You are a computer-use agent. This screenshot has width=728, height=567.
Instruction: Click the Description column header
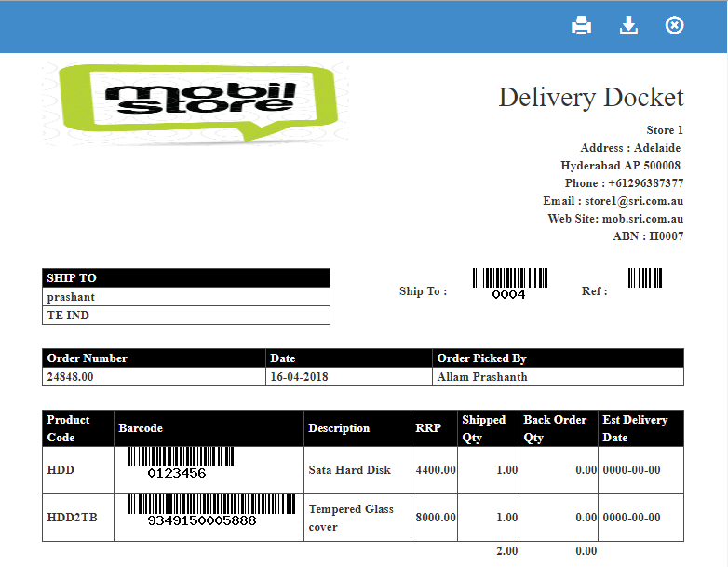click(357, 428)
